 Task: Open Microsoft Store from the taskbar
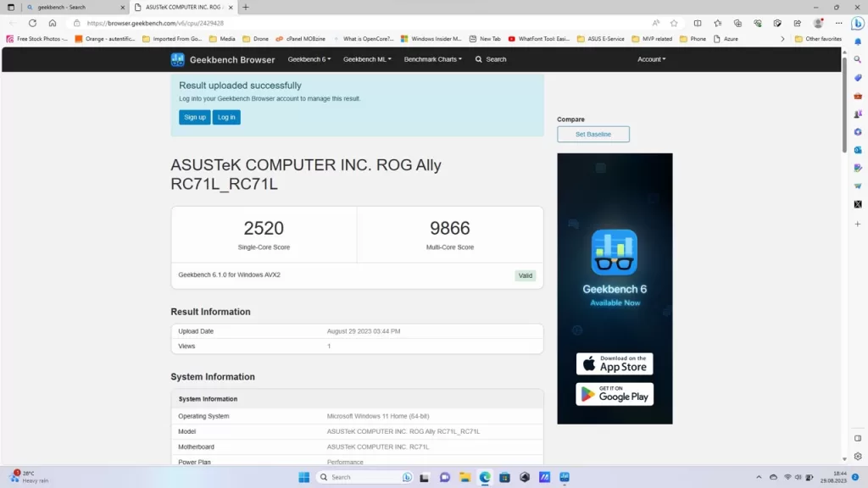[504, 478]
